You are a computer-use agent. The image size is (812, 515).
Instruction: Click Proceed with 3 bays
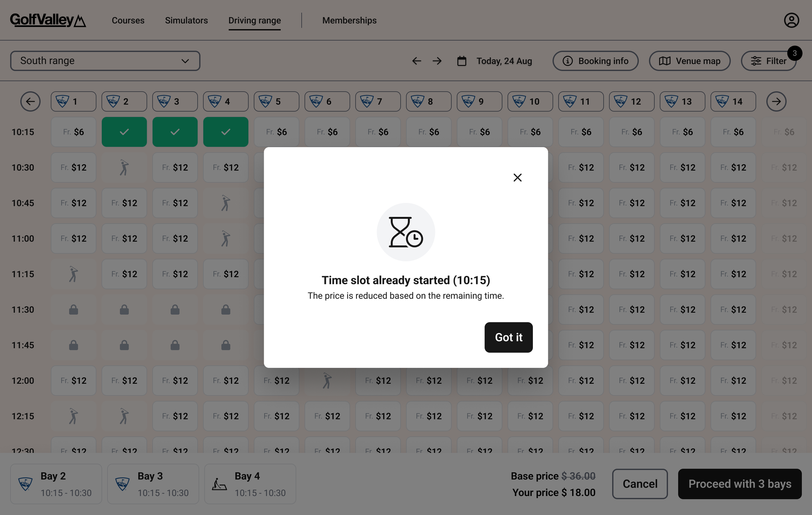pos(739,484)
